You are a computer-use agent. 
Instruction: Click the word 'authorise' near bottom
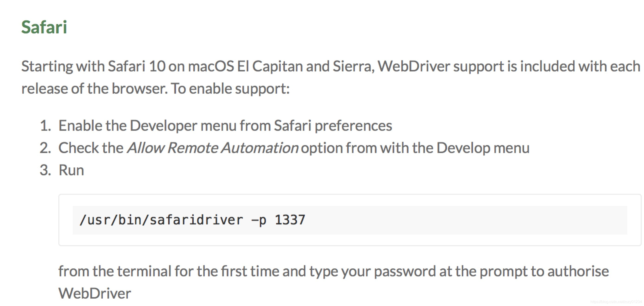578,271
